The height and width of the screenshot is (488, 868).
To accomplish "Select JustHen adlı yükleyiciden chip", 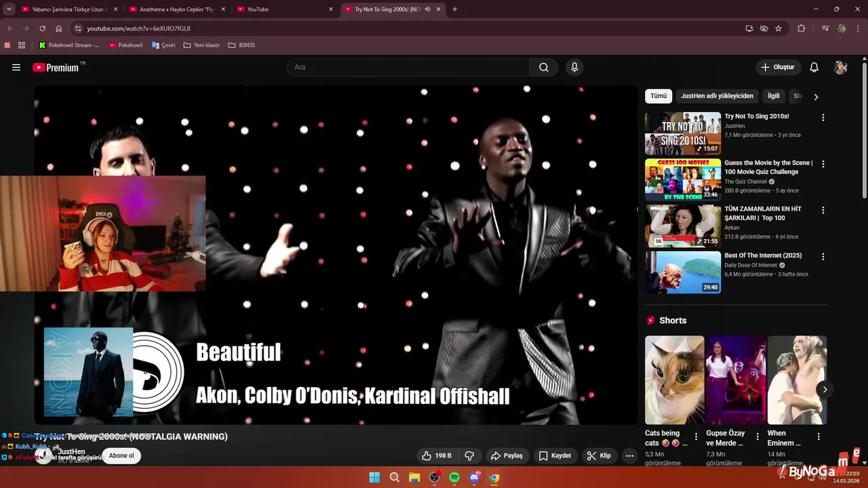I will 717,96.
